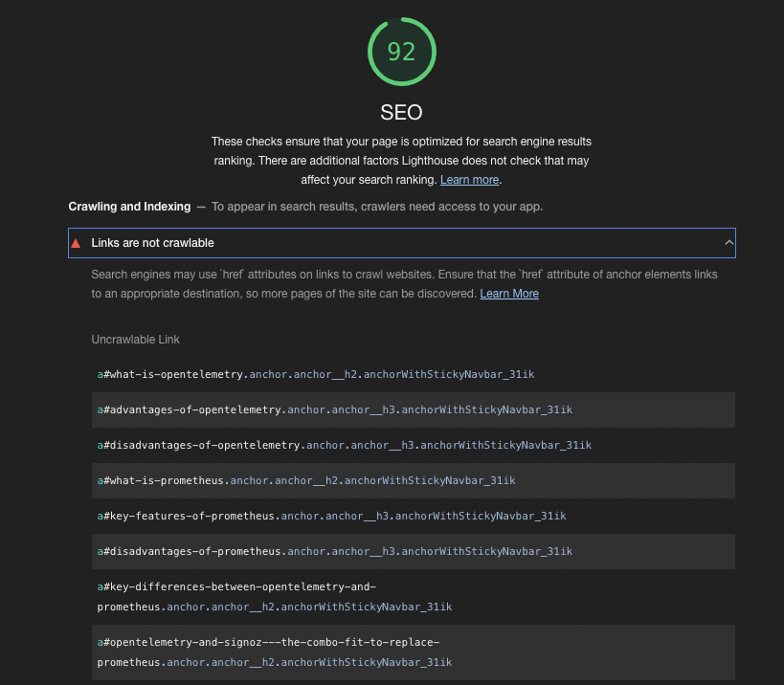
Task: Collapse the Links are not crawlable audit chevron
Action: pos(729,243)
